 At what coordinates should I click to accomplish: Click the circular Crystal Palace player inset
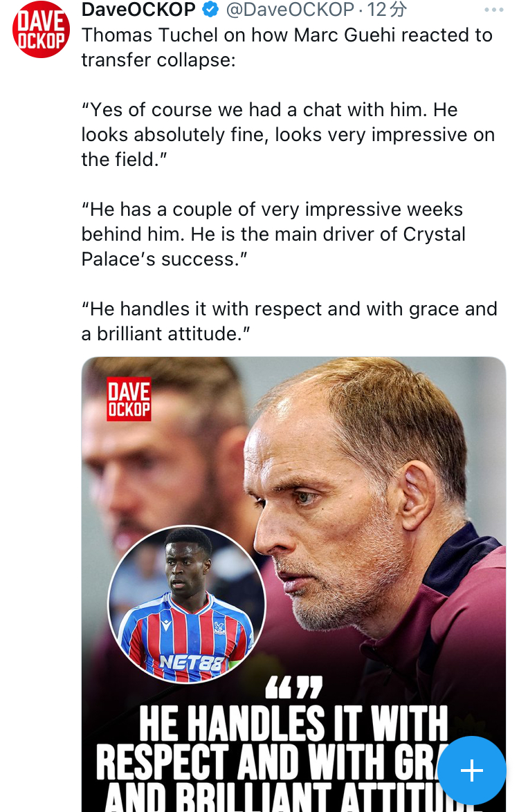pos(187,604)
